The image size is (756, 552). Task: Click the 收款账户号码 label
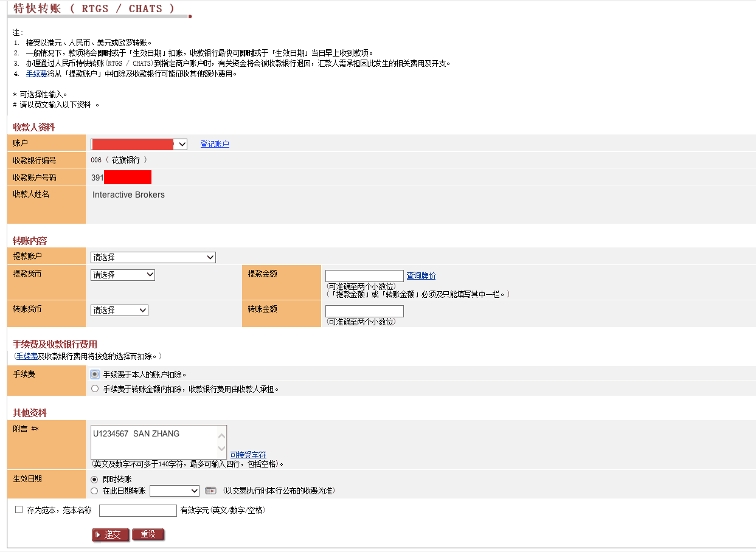point(35,177)
